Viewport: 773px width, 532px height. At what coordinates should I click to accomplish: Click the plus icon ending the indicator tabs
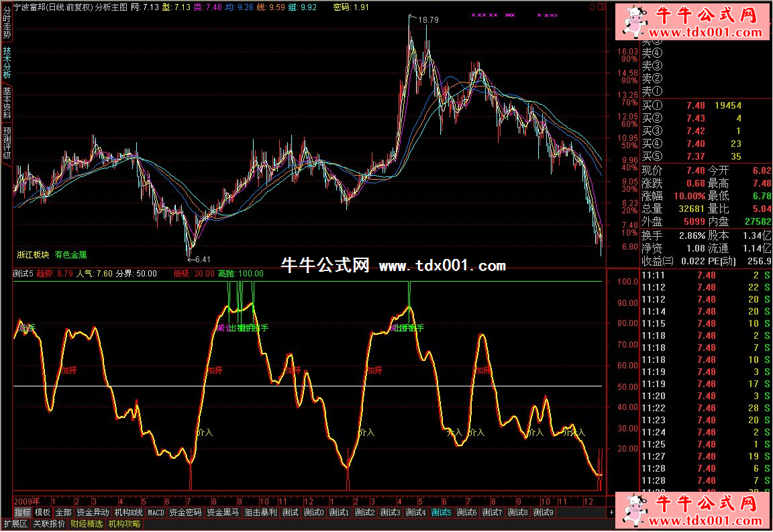(611, 513)
